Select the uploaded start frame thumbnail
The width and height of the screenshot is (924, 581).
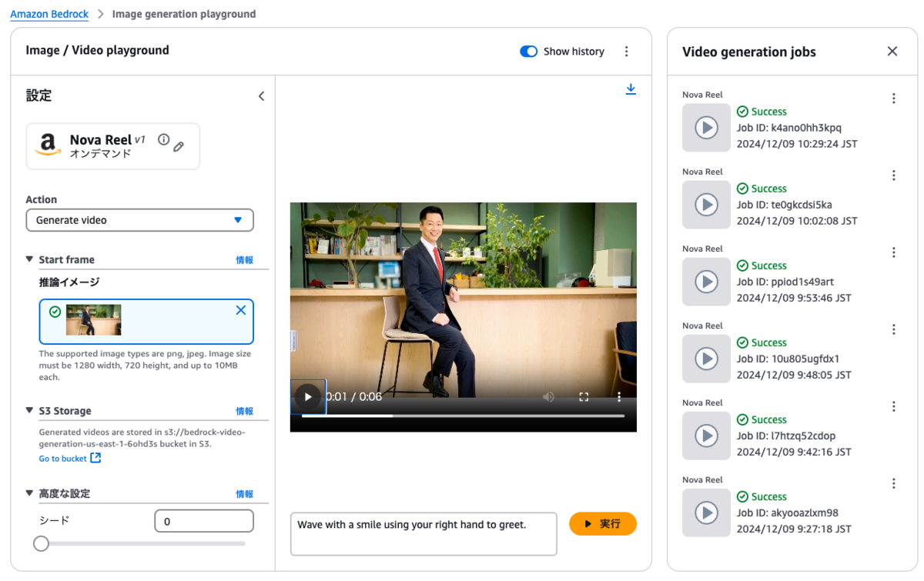[x=93, y=319]
